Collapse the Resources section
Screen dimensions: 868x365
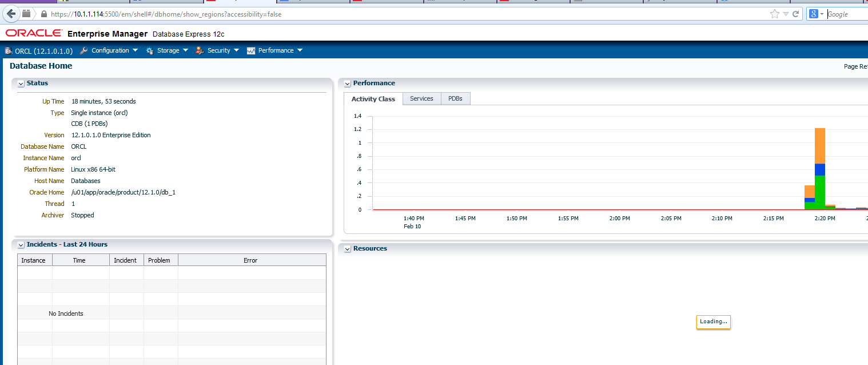(x=348, y=249)
